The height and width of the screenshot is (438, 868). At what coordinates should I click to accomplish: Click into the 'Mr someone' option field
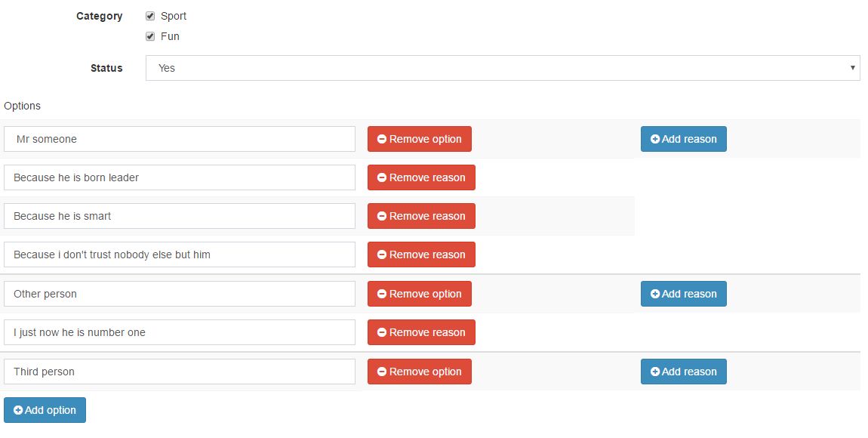click(180, 139)
